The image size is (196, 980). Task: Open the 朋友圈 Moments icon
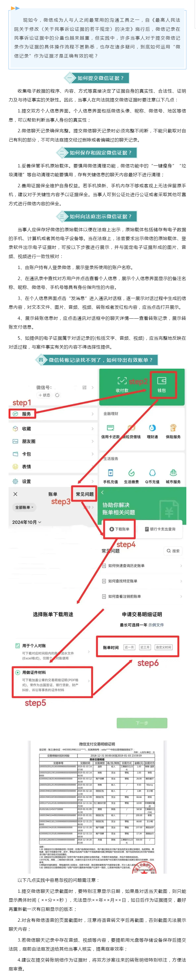click(x=15, y=441)
